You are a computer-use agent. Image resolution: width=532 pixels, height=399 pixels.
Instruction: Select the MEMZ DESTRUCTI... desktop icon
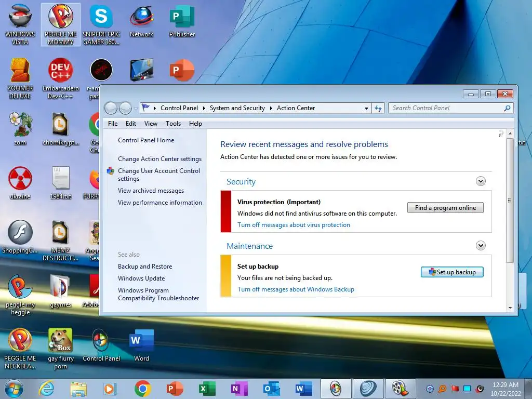click(x=60, y=240)
